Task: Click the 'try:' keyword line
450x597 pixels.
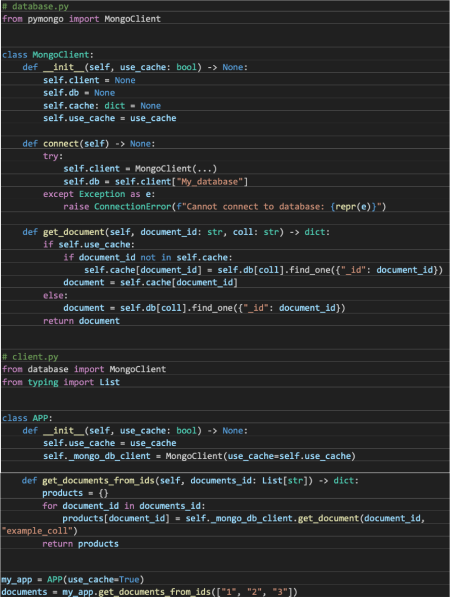Action: coord(53,156)
